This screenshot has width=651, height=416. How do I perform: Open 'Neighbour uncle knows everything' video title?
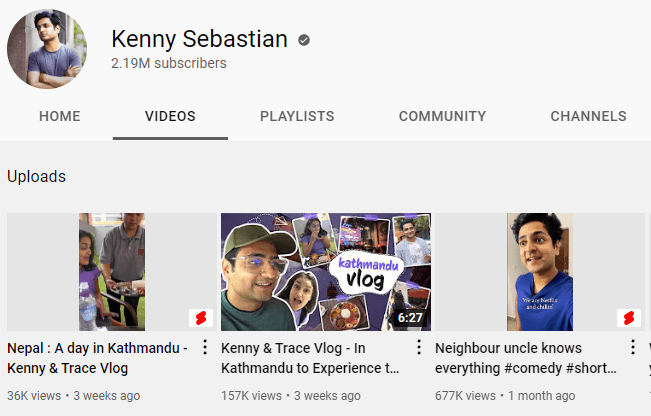pyautogui.click(x=526, y=358)
